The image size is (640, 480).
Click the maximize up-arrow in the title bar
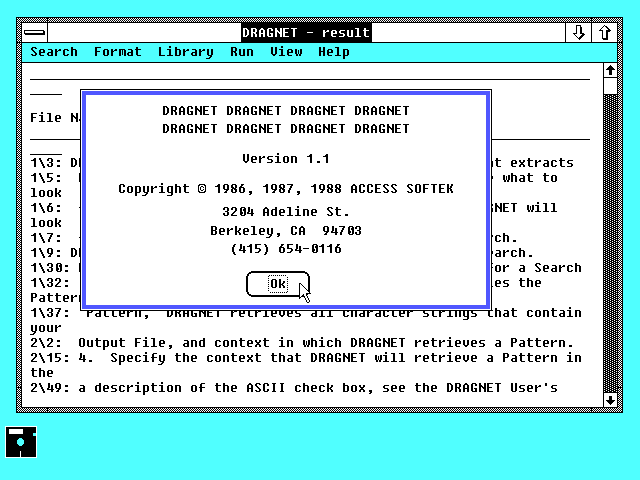604,32
